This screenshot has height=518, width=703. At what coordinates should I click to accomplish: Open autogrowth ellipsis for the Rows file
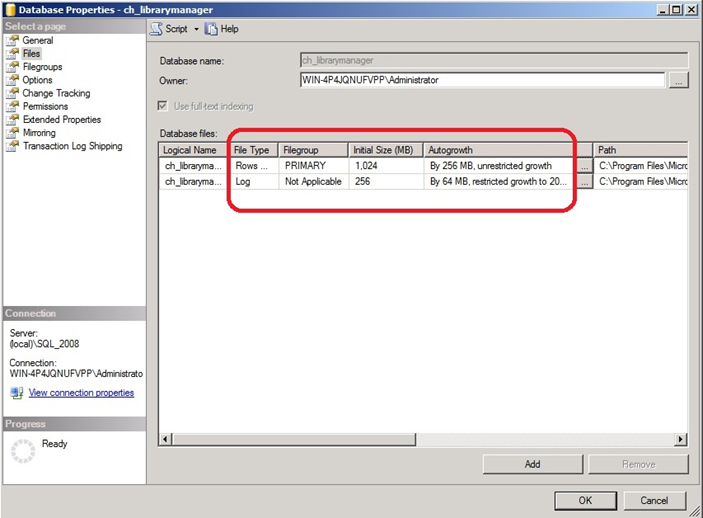pyautogui.click(x=584, y=166)
